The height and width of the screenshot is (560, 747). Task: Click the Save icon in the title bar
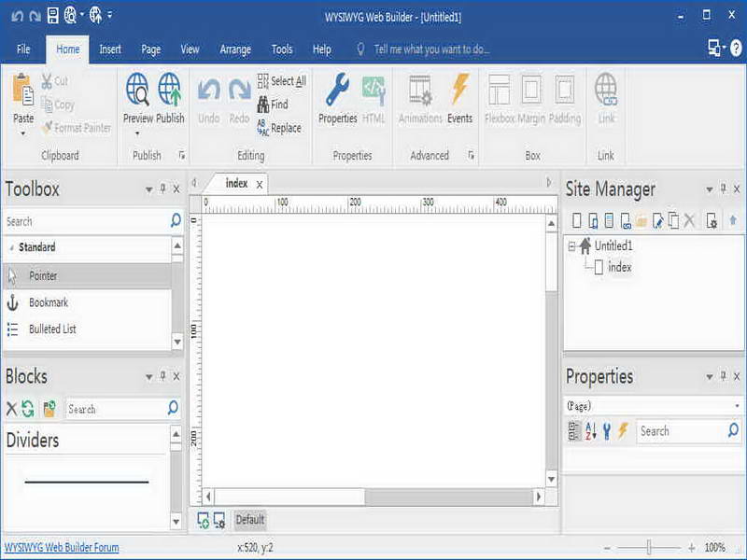coord(53,16)
